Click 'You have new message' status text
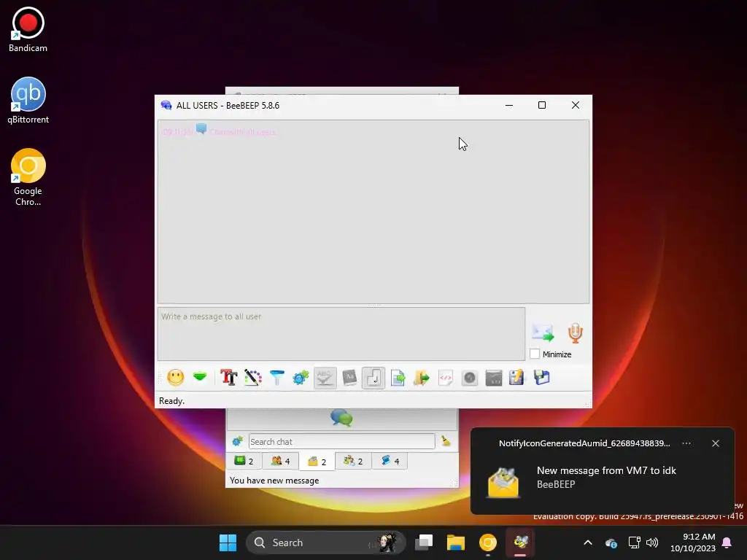Image resolution: width=747 pixels, height=560 pixels. (x=274, y=481)
